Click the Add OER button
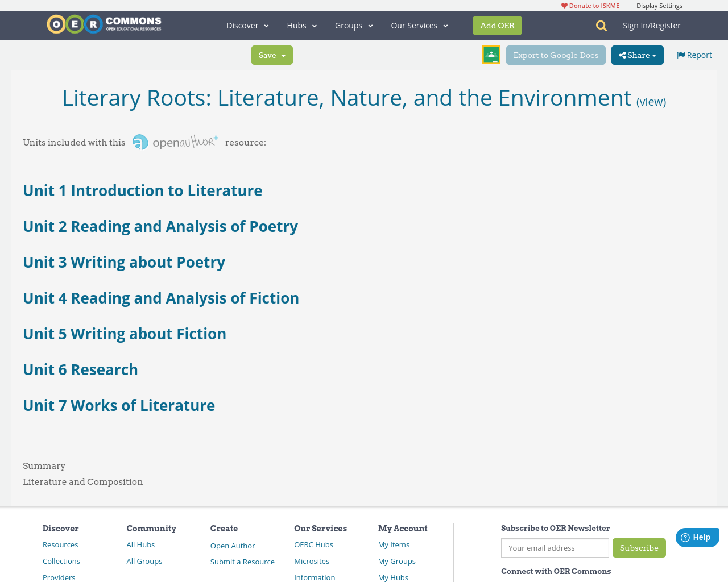 point(497,25)
